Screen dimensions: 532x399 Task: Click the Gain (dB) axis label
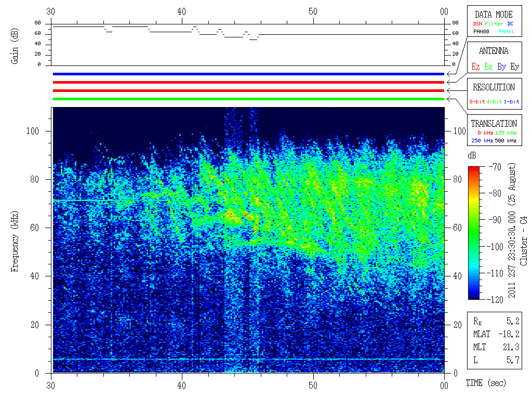[x=14, y=46]
